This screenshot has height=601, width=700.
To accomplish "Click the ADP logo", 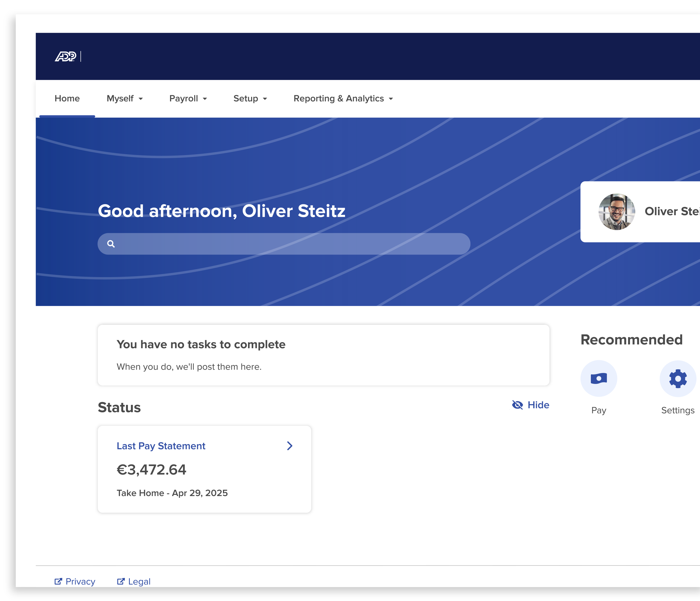I will (66, 56).
